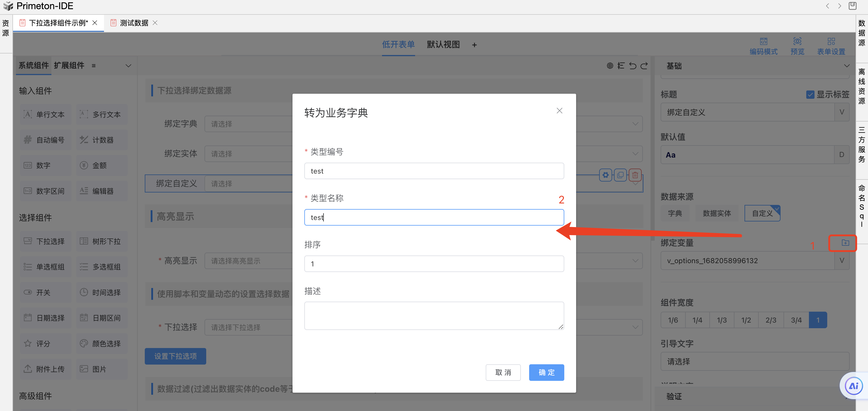This screenshot has width=868, height=411.
Task: Open the 绑定变量 variable dropdown V button
Action: click(841, 260)
